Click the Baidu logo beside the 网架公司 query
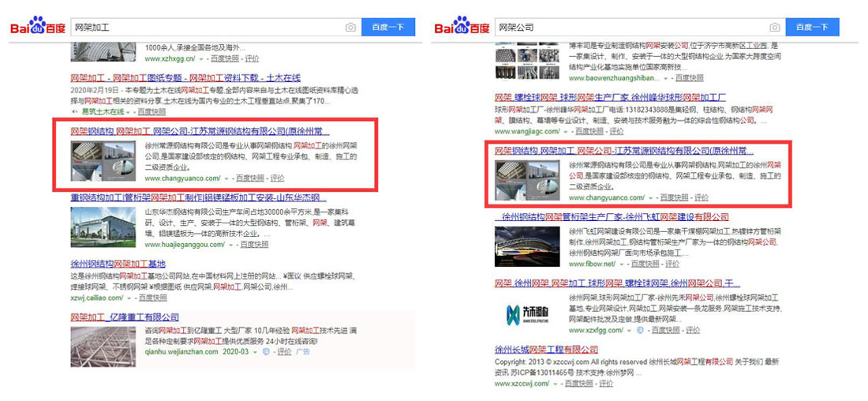 [461, 27]
